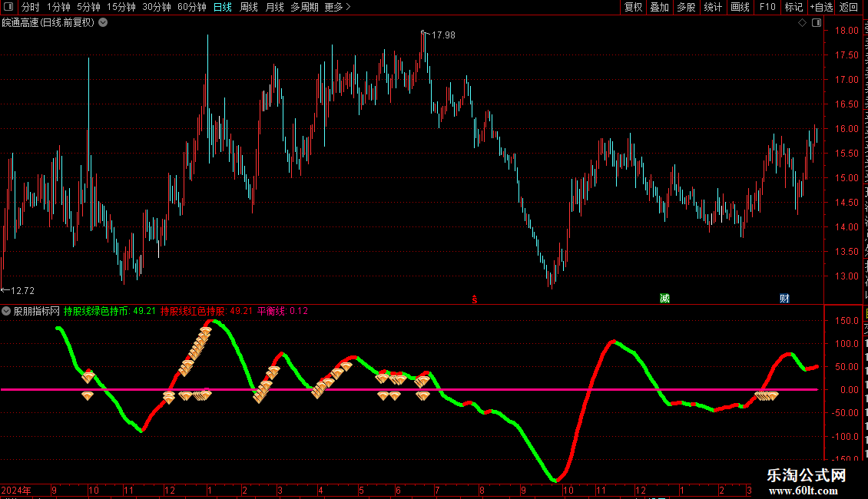Switch to 分时 chart period
868x499 pixels.
point(31,7)
